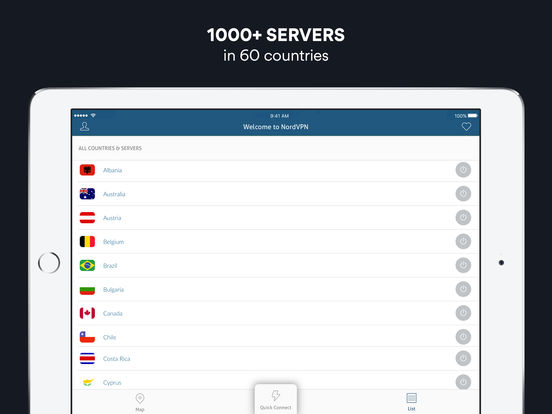This screenshot has height=414, width=552.
Task: Expand the Albania country row
Action: click(276, 170)
